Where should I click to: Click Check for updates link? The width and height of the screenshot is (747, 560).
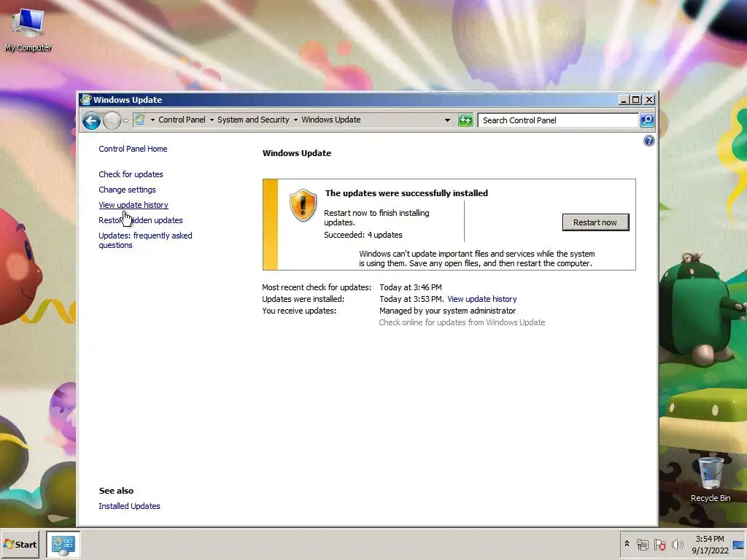(x=131, y=174)
